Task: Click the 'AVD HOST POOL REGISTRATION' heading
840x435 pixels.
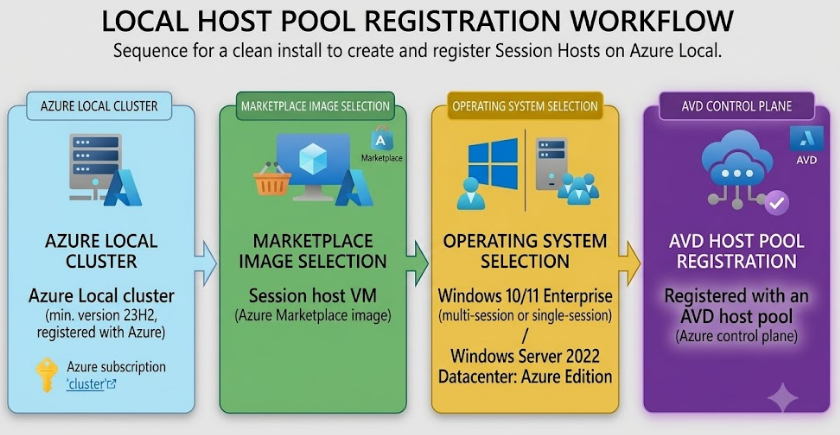Action: point(737,251)
